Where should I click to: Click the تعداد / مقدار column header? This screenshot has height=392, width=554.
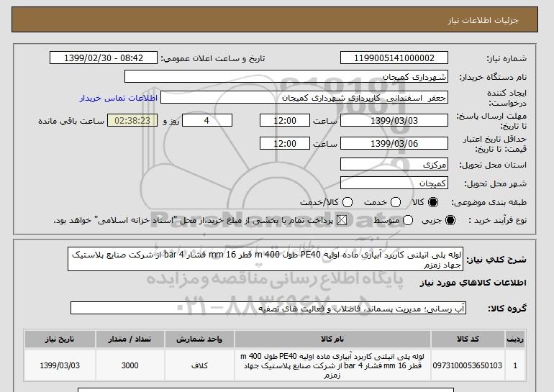130,339
